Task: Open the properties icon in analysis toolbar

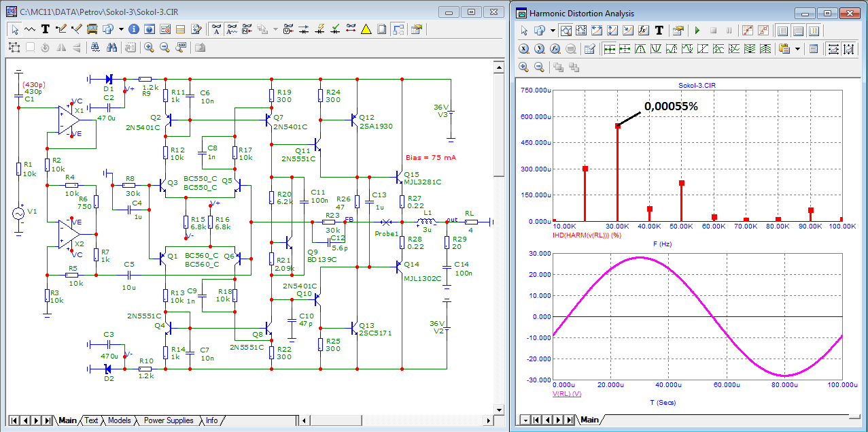Action: coord(678,31)
